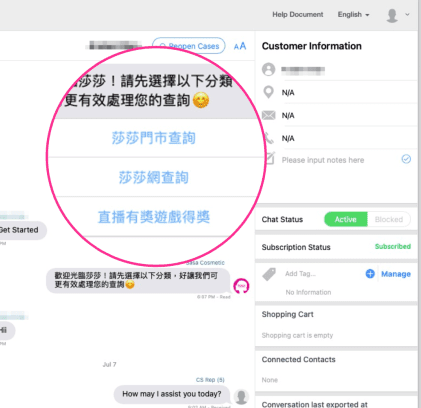This screenshot has width=421, height=408.
Task: Set Chat Status to Active
Action: pos(346,219)
